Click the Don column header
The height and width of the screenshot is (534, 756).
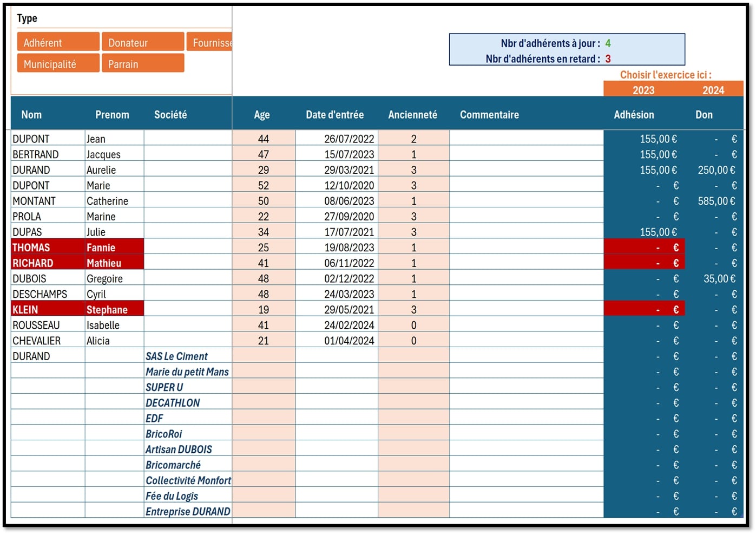pos(704,114)
